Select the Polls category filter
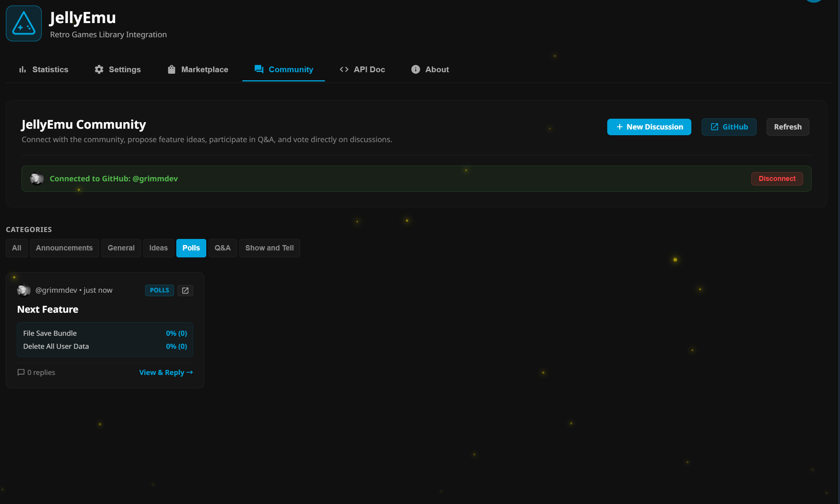Viewport: 840px width, 504px height. tap(191, 248)
